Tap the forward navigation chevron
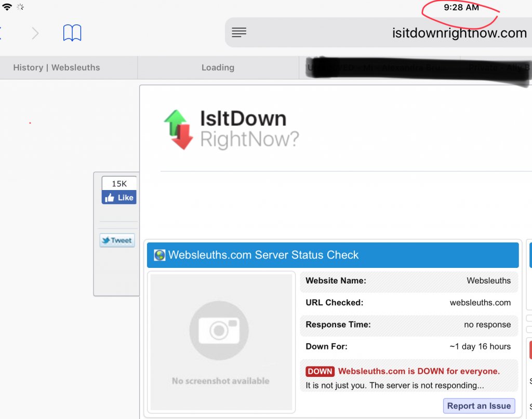 tap(35, 34)
